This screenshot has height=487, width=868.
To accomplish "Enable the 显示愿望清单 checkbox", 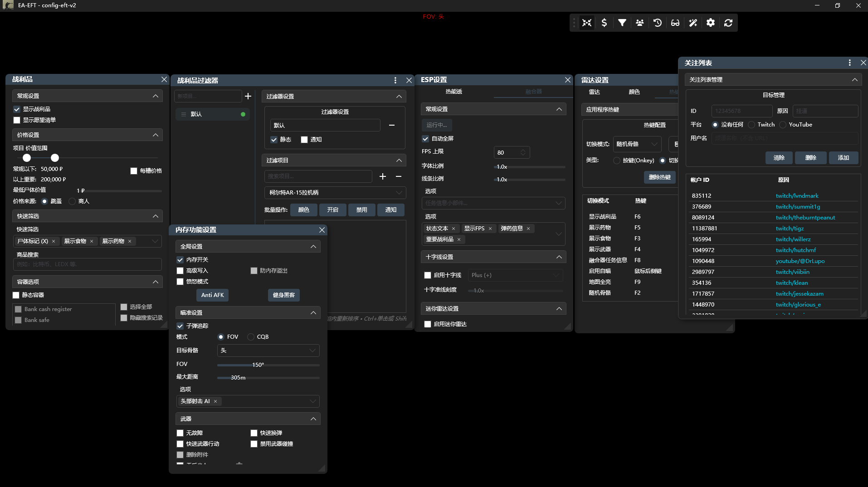I will point(17,120).
